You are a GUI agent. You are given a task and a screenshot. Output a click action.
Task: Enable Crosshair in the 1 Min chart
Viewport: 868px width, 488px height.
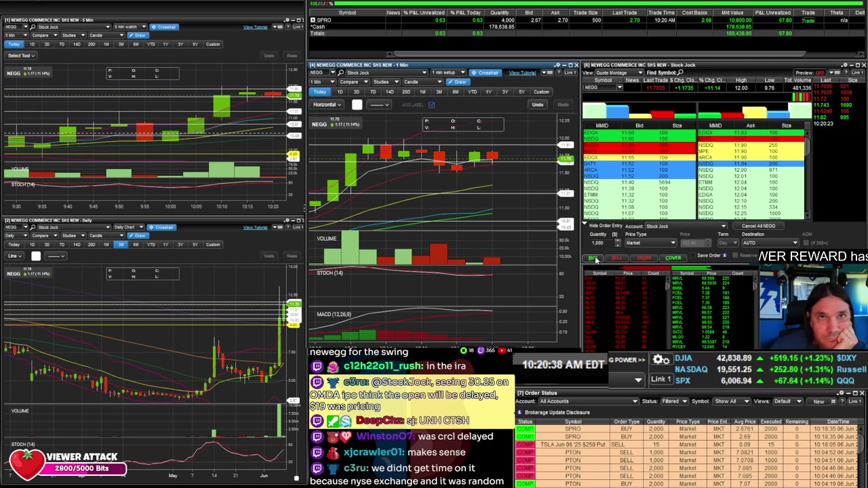pyautogui.click(x=485, y=73)
